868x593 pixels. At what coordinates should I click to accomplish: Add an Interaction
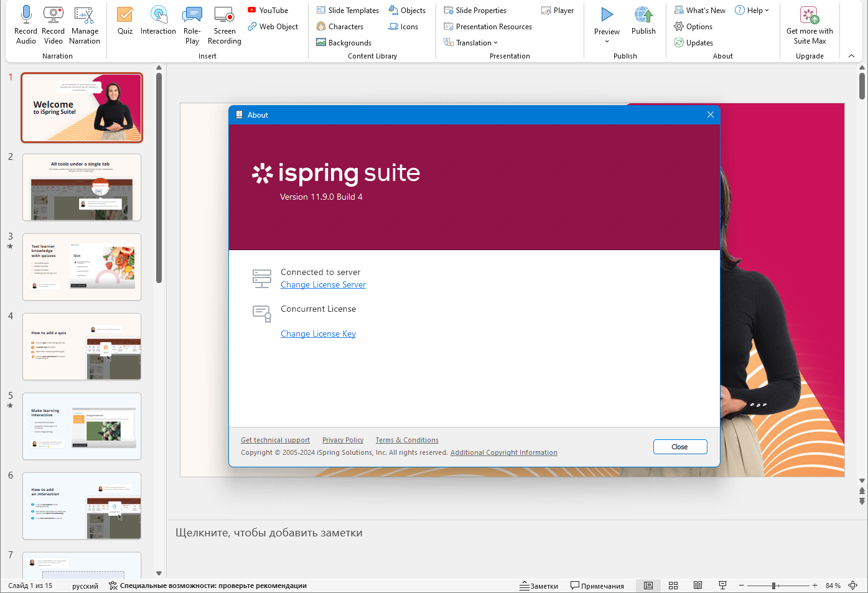(158, 21)
